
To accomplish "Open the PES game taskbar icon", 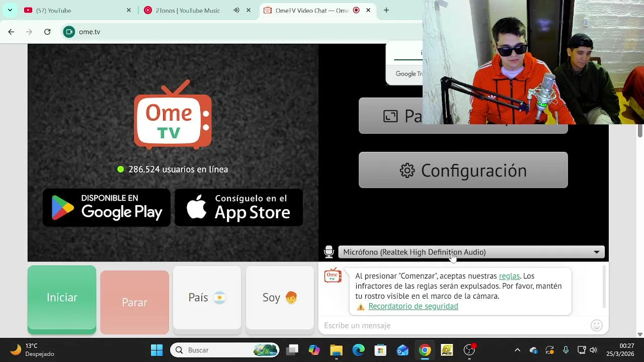I will click(447, 350).
